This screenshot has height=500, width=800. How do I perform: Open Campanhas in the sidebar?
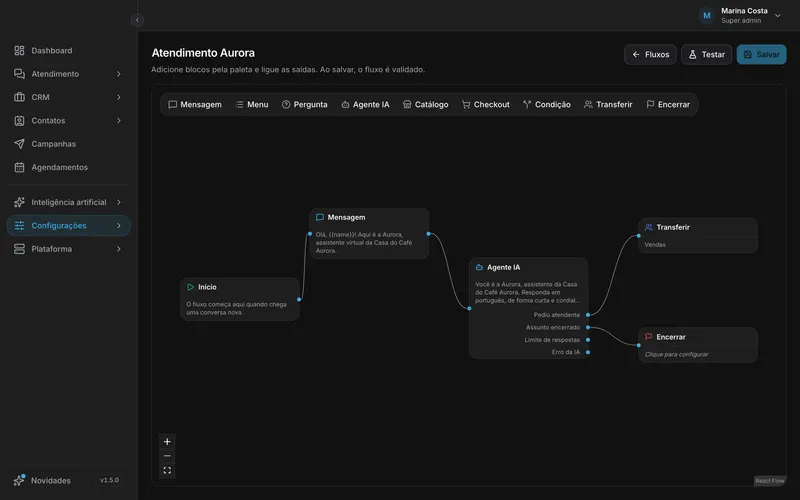(x=68, y=144)
